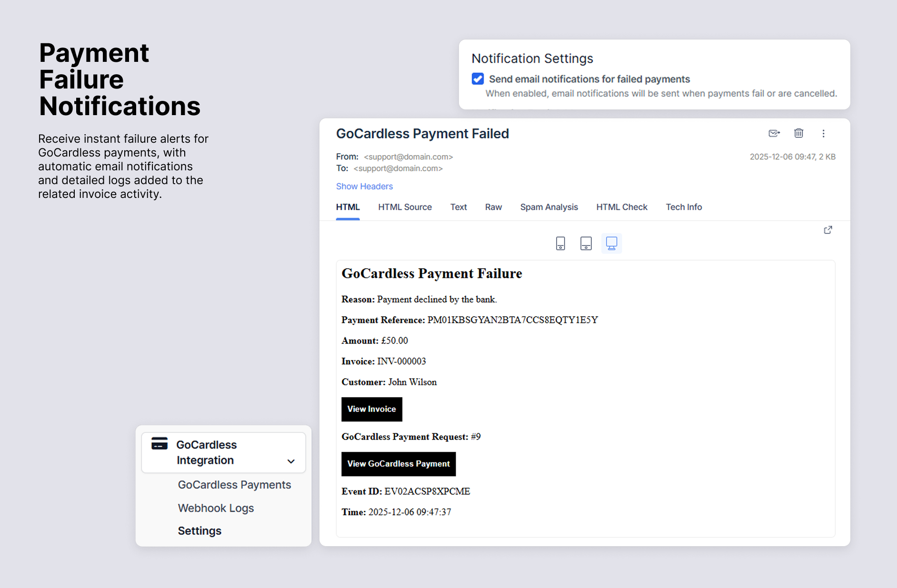Image resolution: width=897 pixels, height=588 pixels.
Task: Click the GoCardless credit card icon
Action: point(159,444)
